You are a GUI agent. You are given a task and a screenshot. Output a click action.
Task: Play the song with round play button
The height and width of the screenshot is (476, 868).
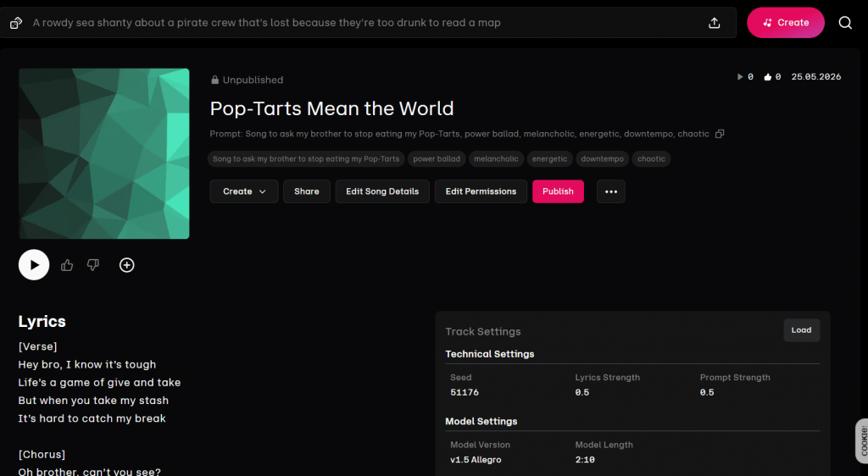point(34,265)
